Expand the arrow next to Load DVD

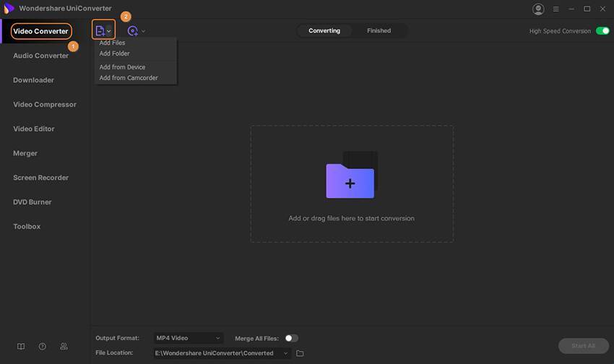click(143, 31)
